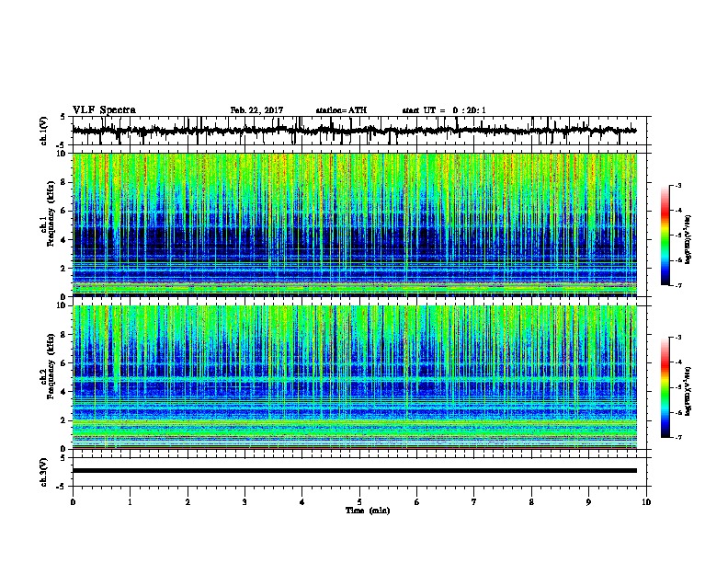
Task: Click the 'VLF Spectra' title text
Action: (x=104, y=110)
